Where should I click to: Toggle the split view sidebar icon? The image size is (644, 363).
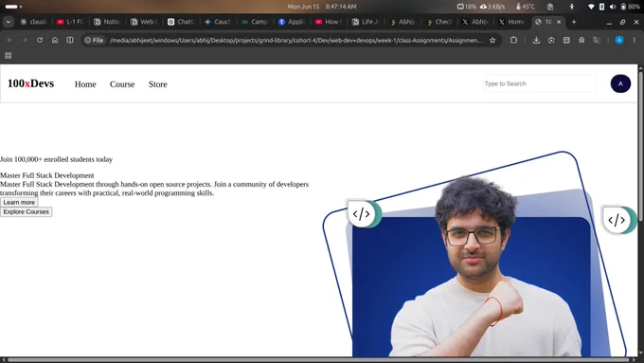(x=70, y=41)
